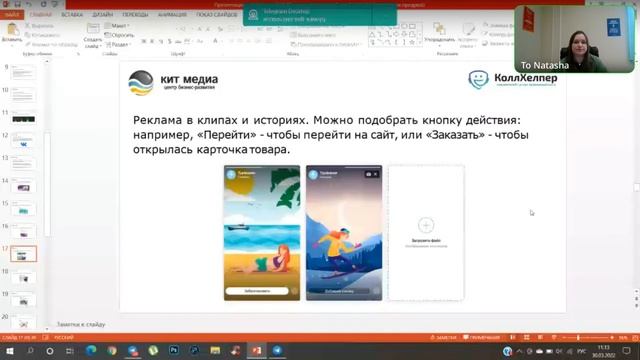Click the Redo icon in quick access toolbar

click(43, 4)
